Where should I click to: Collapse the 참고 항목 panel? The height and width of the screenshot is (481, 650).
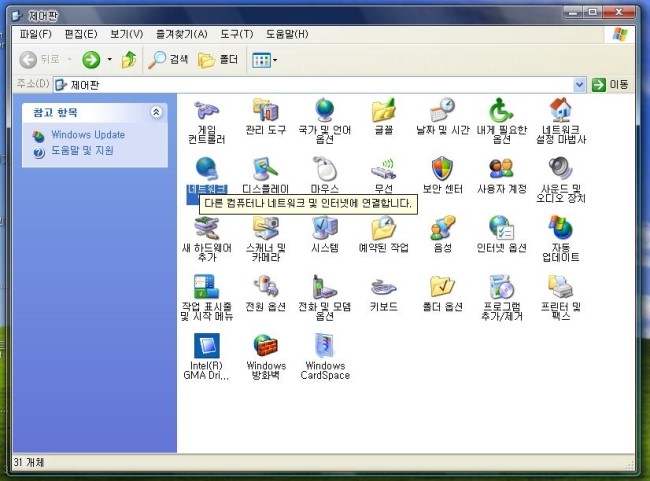tap(156, 113)
